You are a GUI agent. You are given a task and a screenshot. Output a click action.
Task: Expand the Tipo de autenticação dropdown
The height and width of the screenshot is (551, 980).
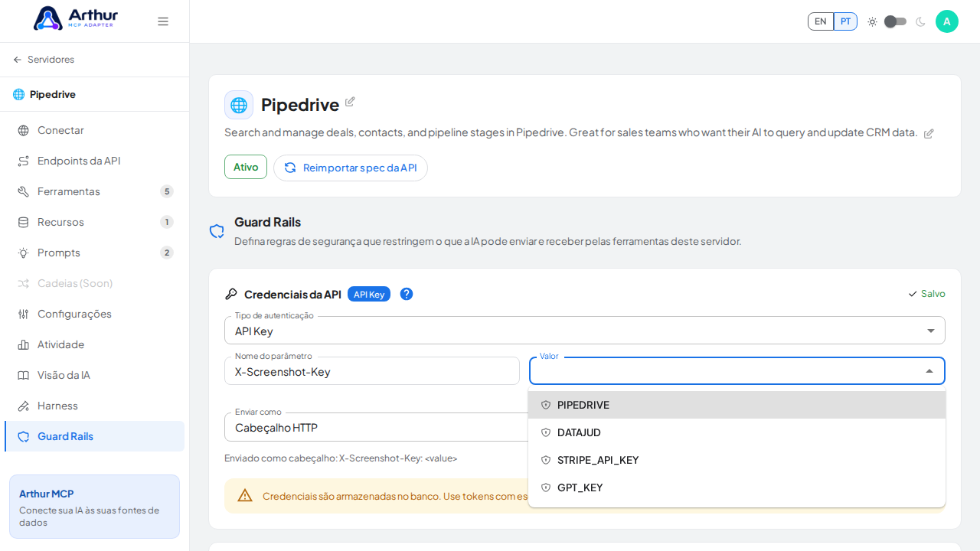point(585,331)
